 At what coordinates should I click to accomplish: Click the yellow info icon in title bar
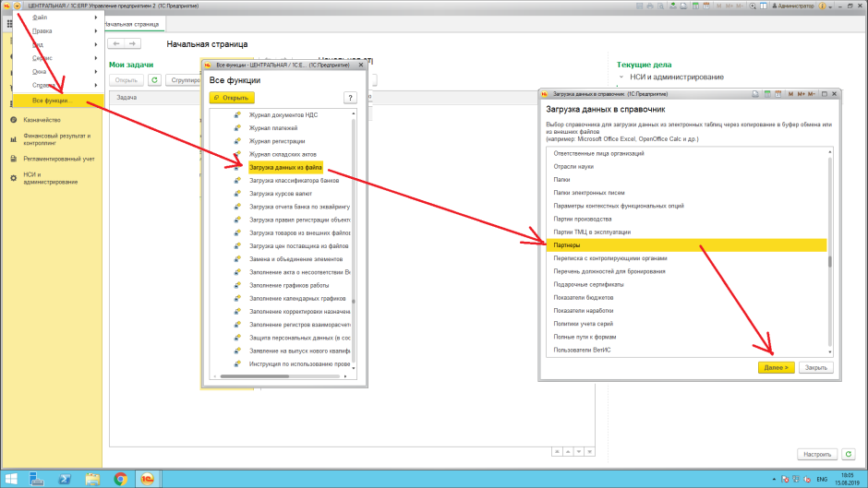pyautogui.click(x=822, y=6)
